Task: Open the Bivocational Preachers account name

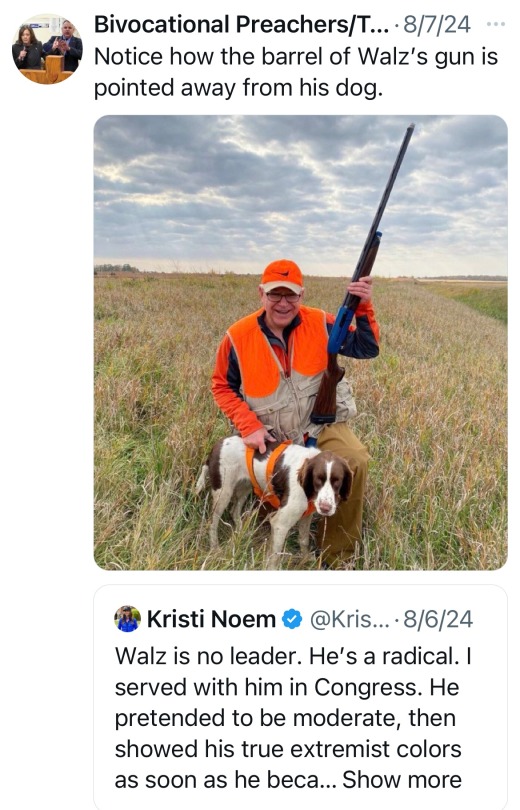Action: pos(241,24)
